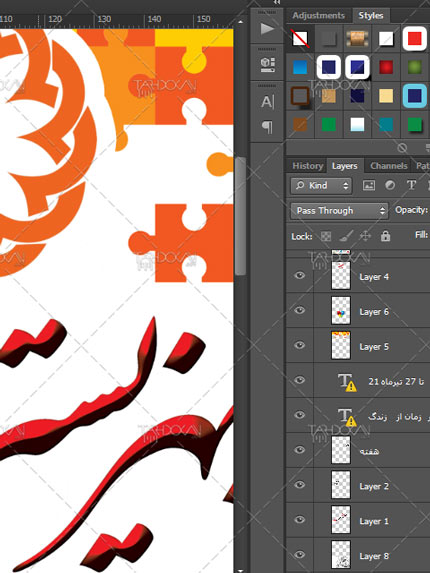The height and width of the screenshot is (573, 430).
Task: Apply the wood texture style swatch
Action: pyautogui.click(x=357, y=38)
